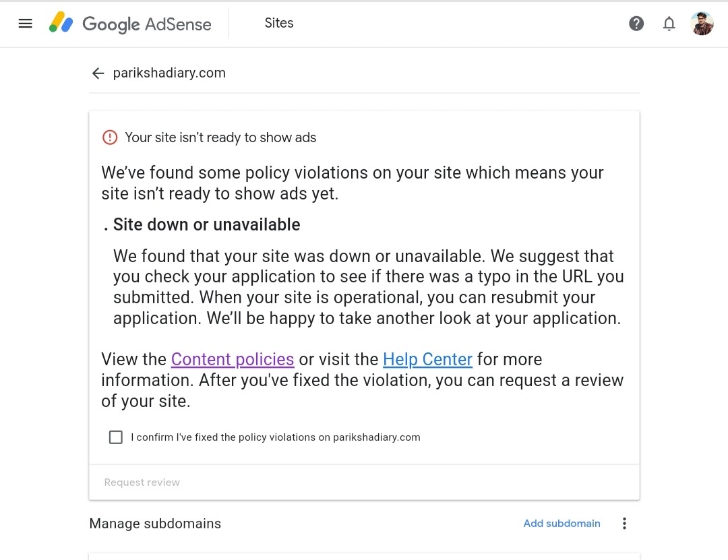
Task: Click the AdSense colored logo mark
Action: [61, 22]
